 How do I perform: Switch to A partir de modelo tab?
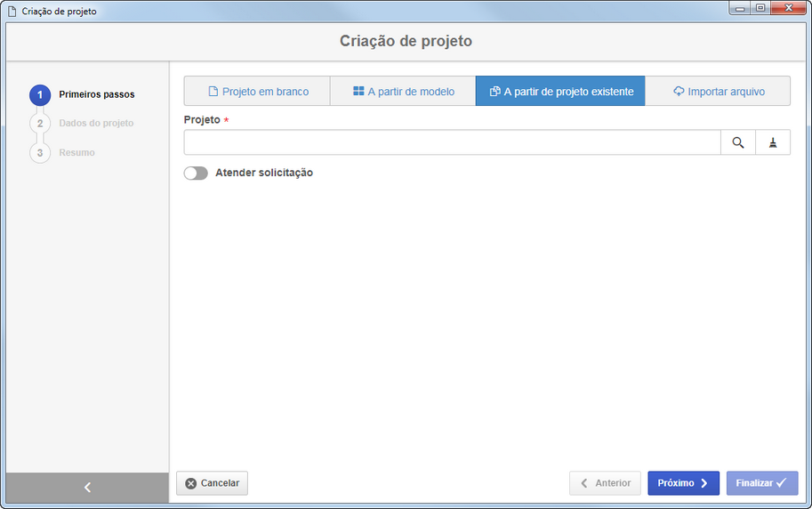(x=403, y=92)
